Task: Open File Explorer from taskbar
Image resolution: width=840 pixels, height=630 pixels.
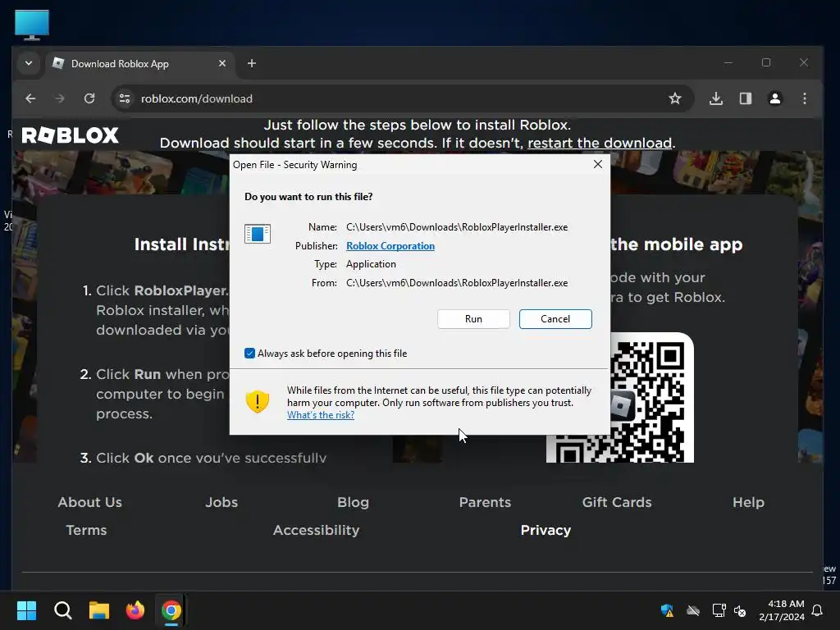Action: click(x=99, y=610)
